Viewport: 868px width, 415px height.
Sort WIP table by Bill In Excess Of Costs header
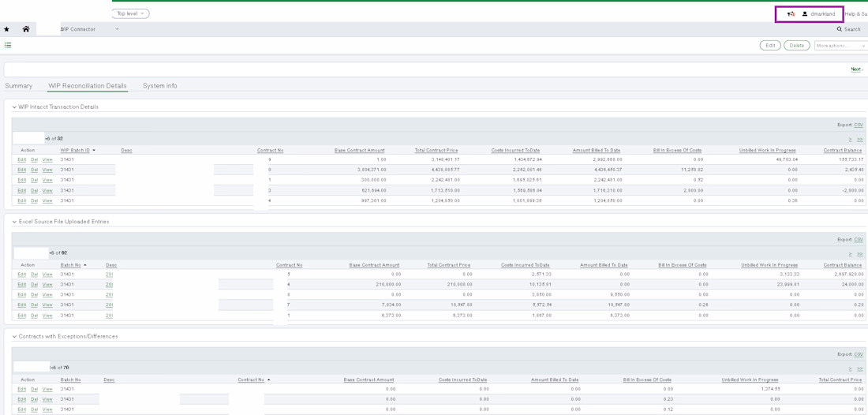[x=677, y=150]
